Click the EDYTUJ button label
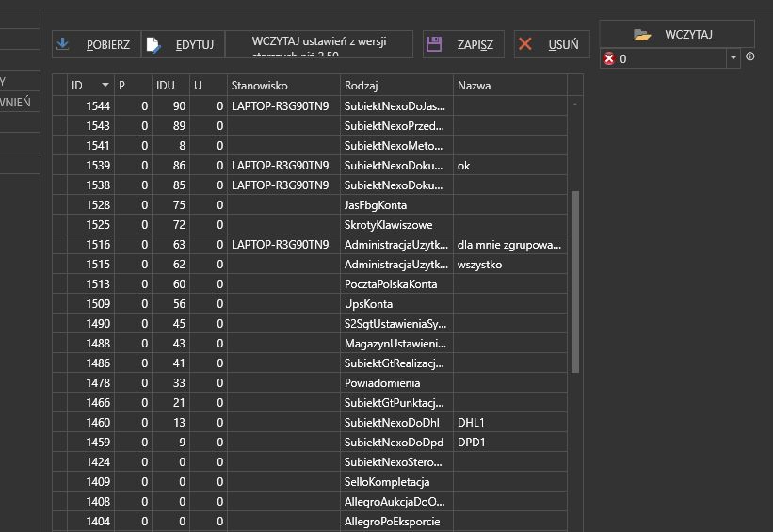 [195, 45]
